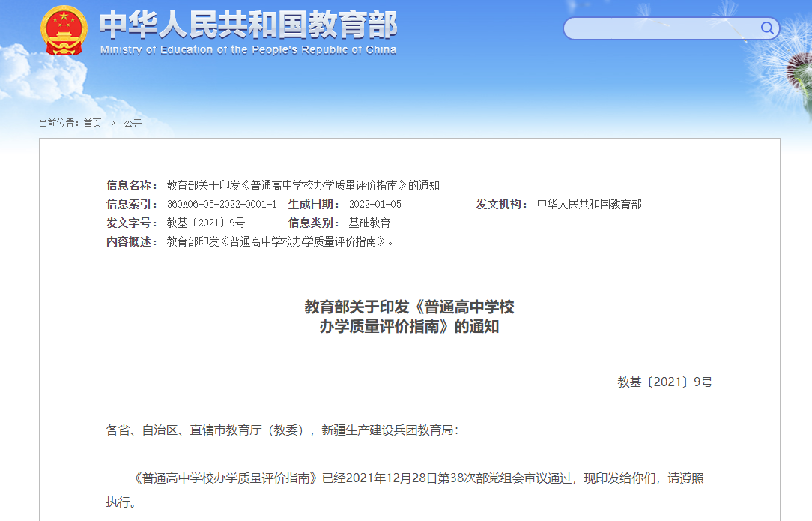Click the national emblem logo
Image resolution: width=812 pixels, height=521 pixels.
tap(64, 31)
